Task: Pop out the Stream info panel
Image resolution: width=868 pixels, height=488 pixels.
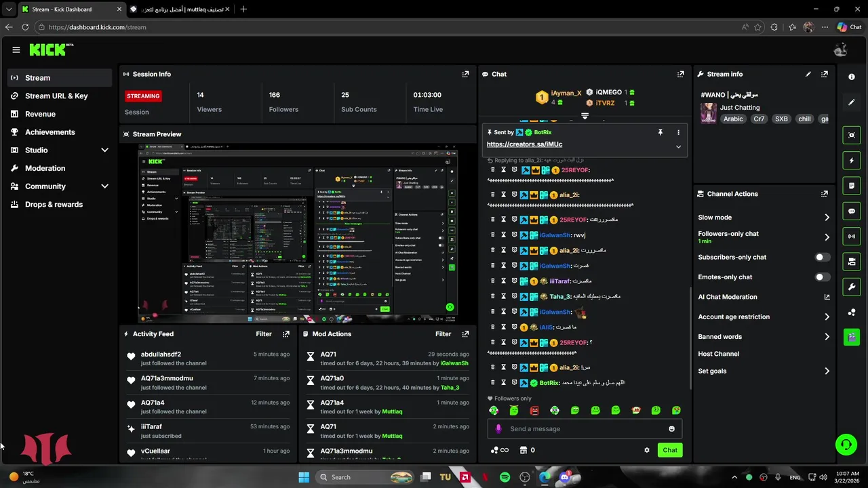Action: pos(824,74)
